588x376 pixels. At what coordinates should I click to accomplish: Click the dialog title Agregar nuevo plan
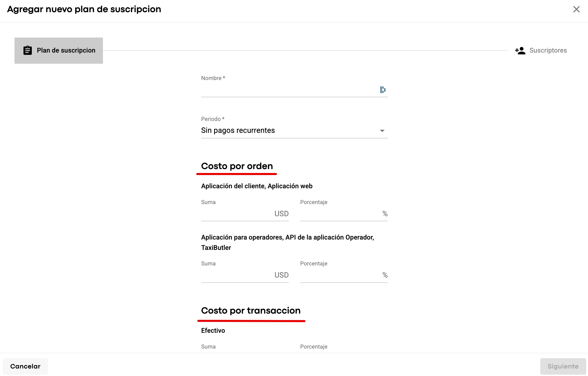point(84,9)
